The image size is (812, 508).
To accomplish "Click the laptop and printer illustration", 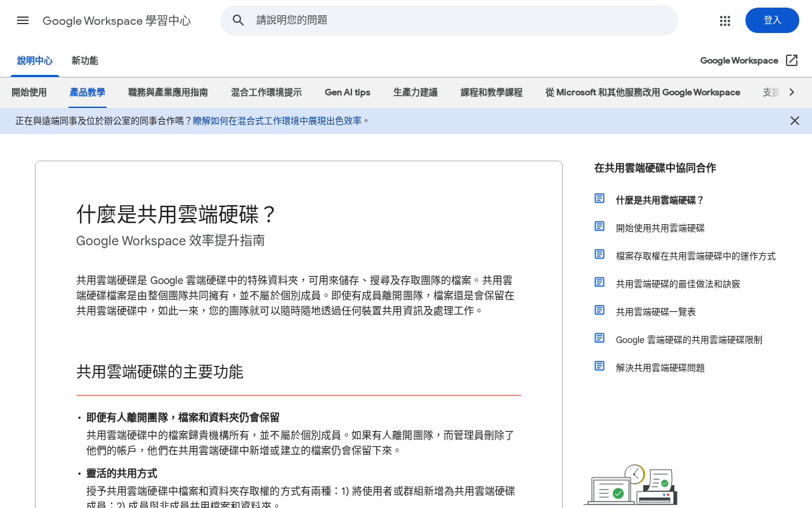I will tap(631, 485).
